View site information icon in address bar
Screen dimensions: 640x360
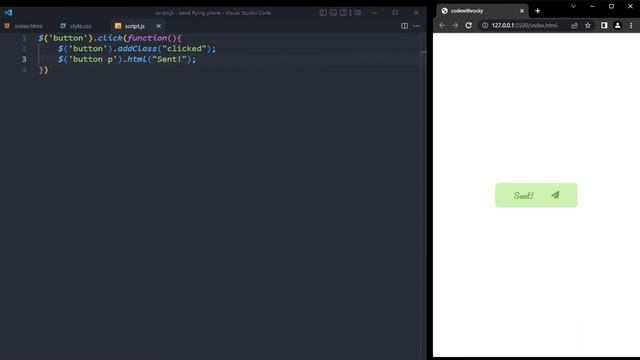tap(484, 25)
